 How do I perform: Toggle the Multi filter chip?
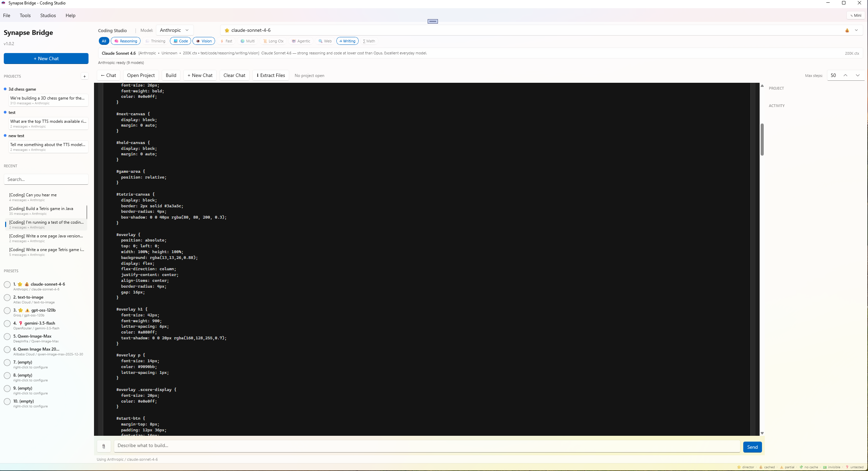pyautogui.click(x=248, y=41)
